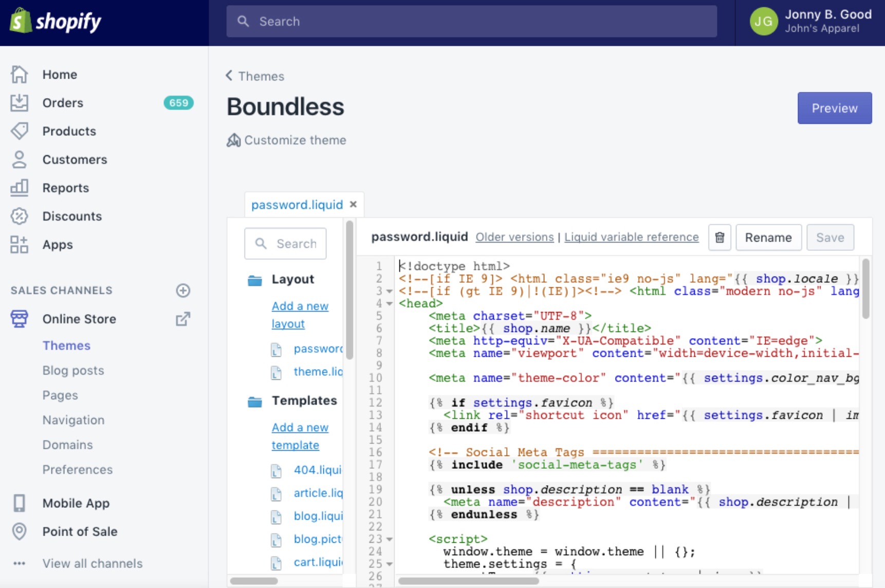This screenshot has width=885, height=588.
Task: Click file icon next to 404.liquid
Action: pos(276,471)
